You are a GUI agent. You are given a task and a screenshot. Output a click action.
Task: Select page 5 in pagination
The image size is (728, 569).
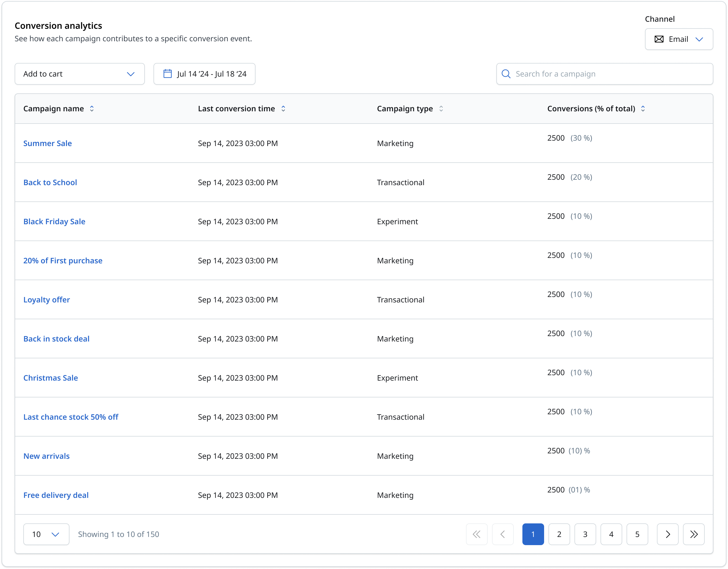point(637,534)
